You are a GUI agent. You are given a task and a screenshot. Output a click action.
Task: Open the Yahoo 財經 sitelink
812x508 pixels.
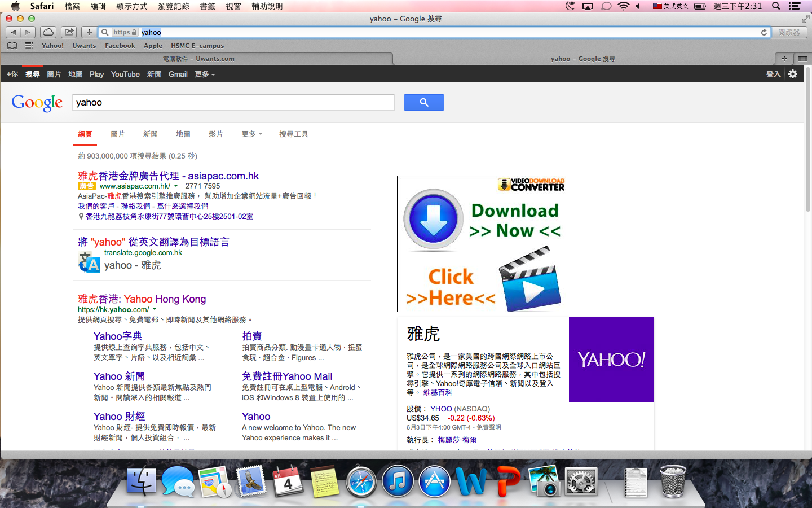point(119,416)
